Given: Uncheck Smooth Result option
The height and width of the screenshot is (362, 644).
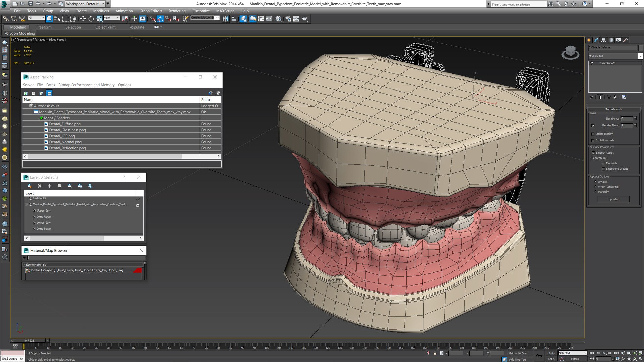Looking at the screenshot, I should [593, 153].
